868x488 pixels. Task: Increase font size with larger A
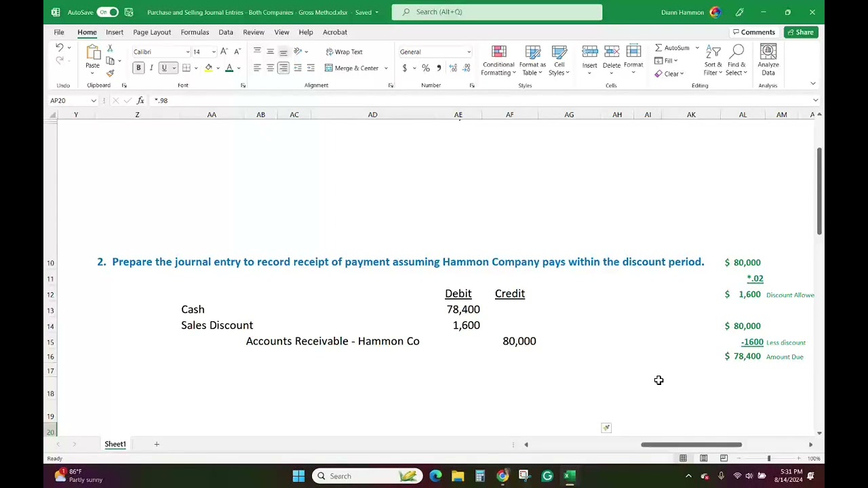click(224, 52)
